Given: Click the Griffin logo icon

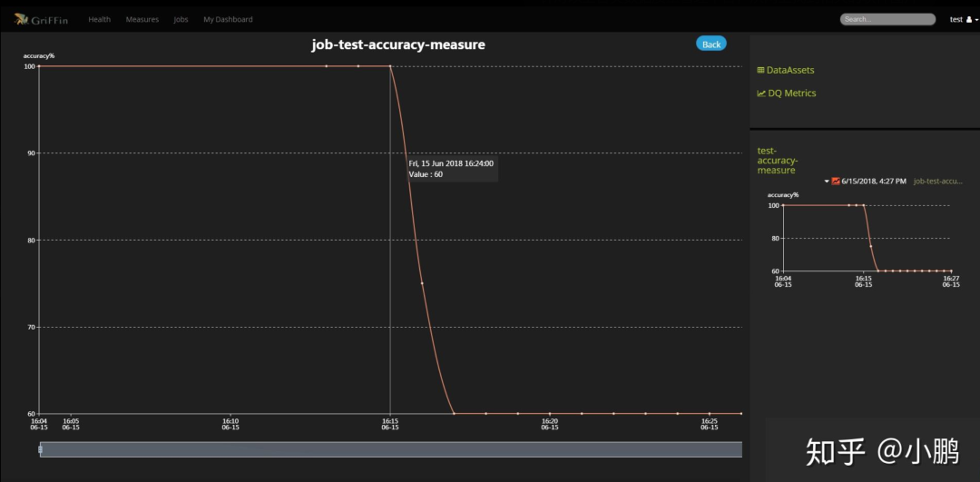Looking at the screenshot, I should [21, 18].
